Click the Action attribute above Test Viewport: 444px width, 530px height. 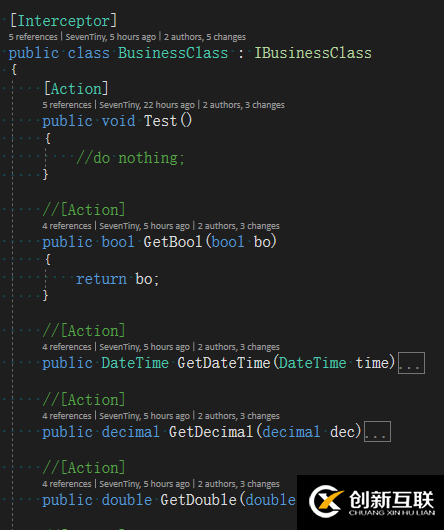pyautogui.click(x=76, y=89)
